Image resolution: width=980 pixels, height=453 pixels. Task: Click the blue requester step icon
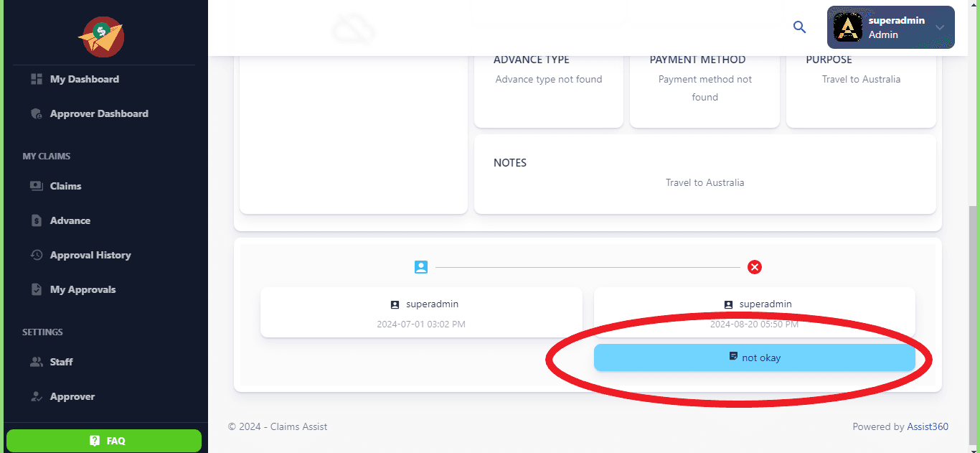pyautogui.click(x=421, y=267)
